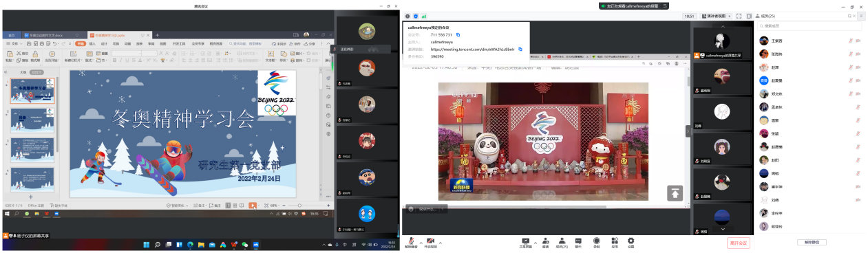Adjust the slide zoom slider

click(300, 206)
